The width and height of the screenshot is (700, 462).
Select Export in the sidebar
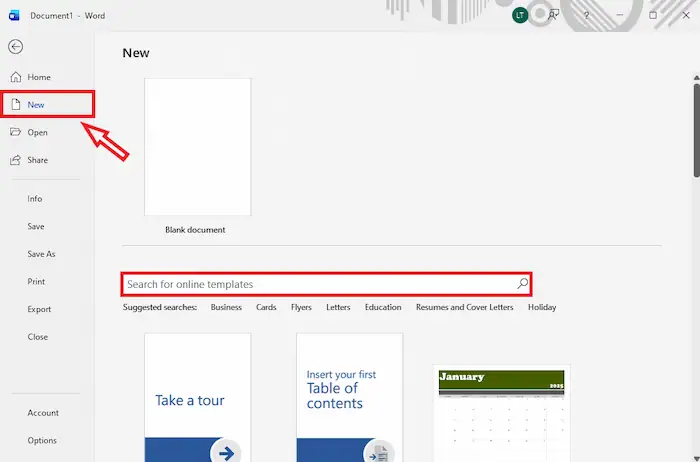pos(39,309)
